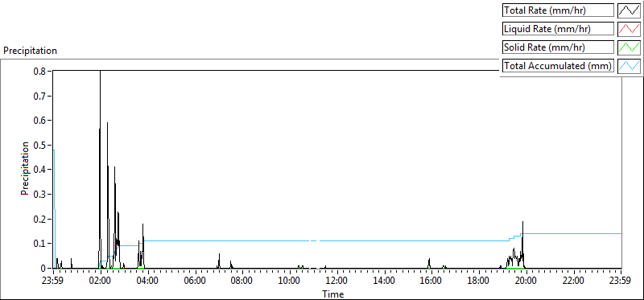The image size is (644, 300).
Task: Click the 0.2 y-axis value
Action: point(39,218)
